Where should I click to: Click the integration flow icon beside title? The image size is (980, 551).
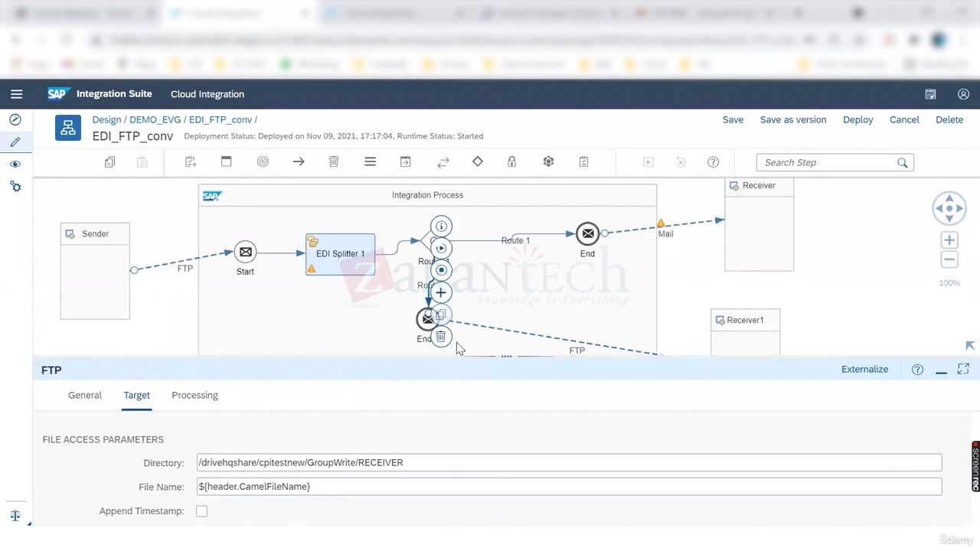click(68, 128)
